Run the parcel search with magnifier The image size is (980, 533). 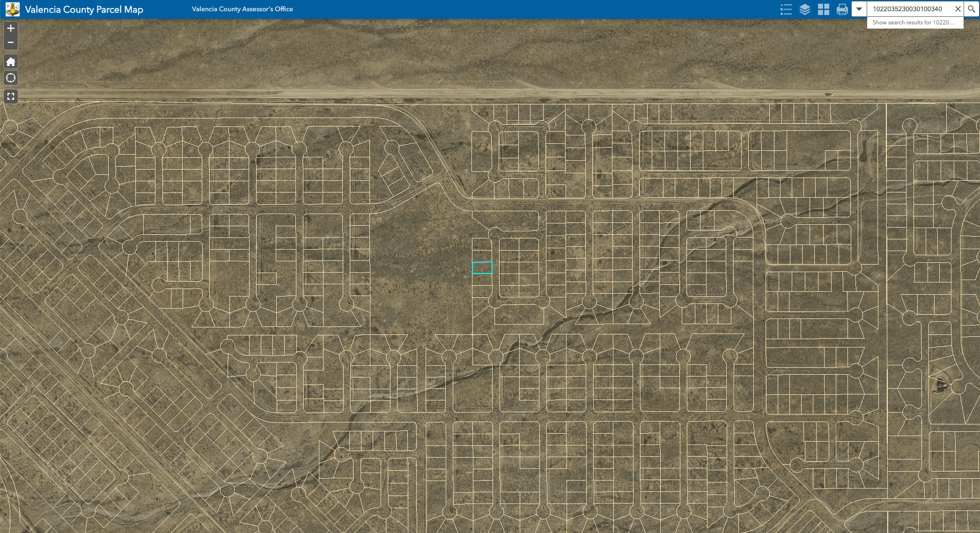click(x=972, y=9)
